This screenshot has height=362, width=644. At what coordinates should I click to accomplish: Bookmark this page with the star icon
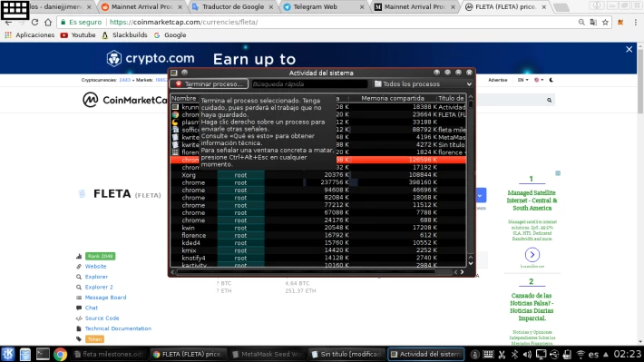click(605, 22)
